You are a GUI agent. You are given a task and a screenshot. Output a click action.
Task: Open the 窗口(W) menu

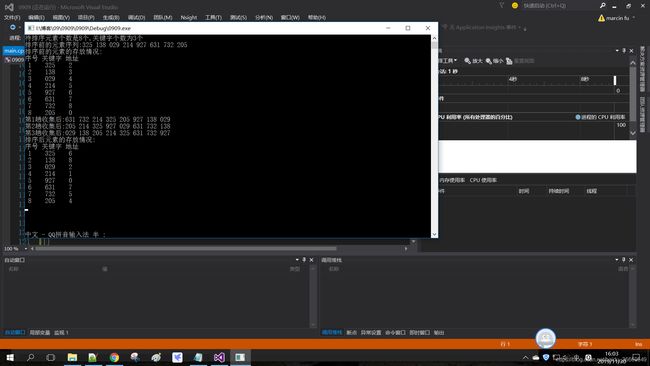tap(290, 17)
